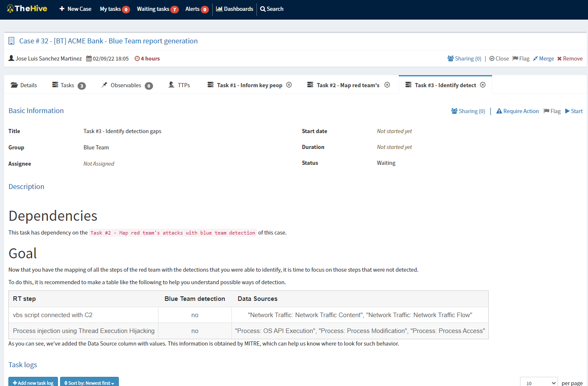Open Waiting tasks list
The width and height of the screenshot is (588, 386).
coord(158,9)
